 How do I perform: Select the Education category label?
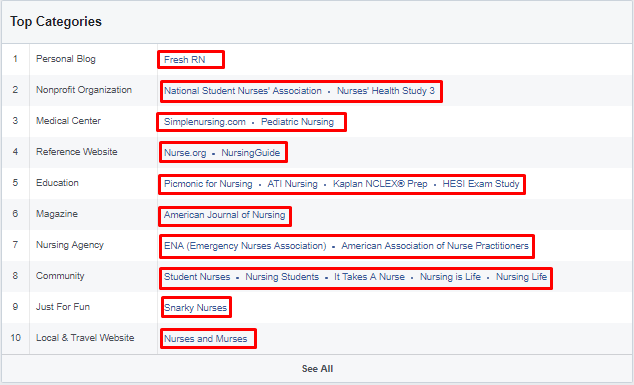click(57, 183)
